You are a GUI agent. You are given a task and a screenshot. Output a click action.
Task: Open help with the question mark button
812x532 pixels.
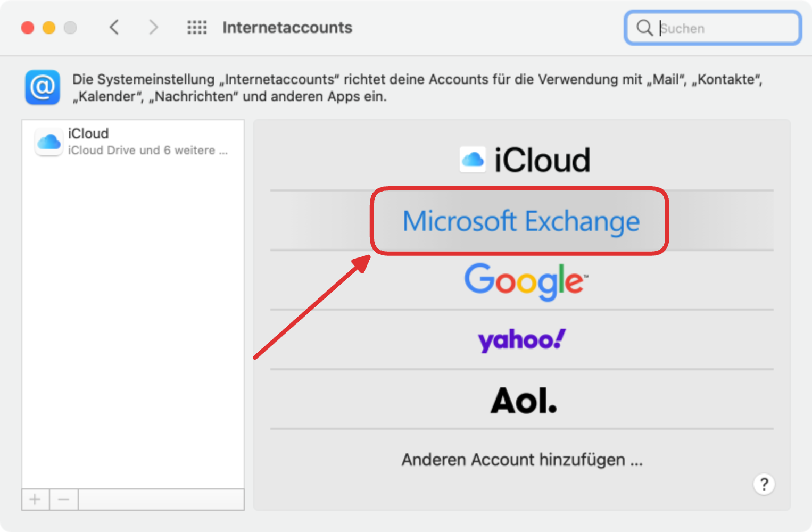pyautogui.click(x=764, y=484)
